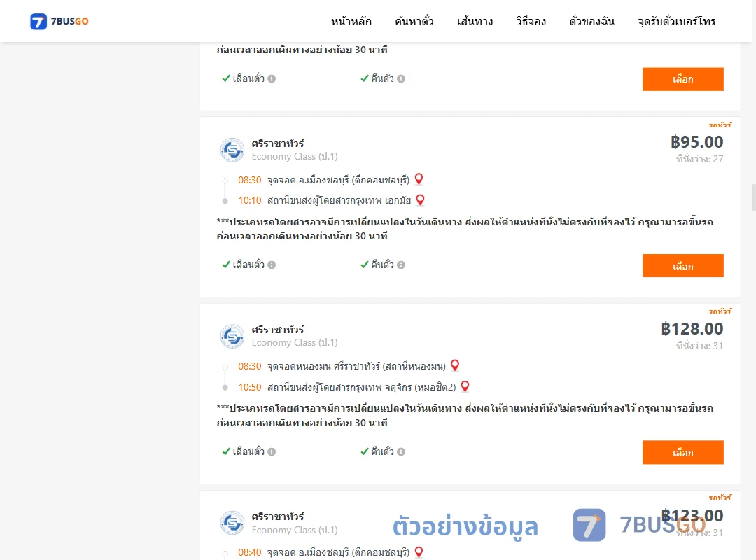Click map pin beside 10:10 เอกมัย station
The width and height of the screenshot is (756, 560).
coord(420,199)
